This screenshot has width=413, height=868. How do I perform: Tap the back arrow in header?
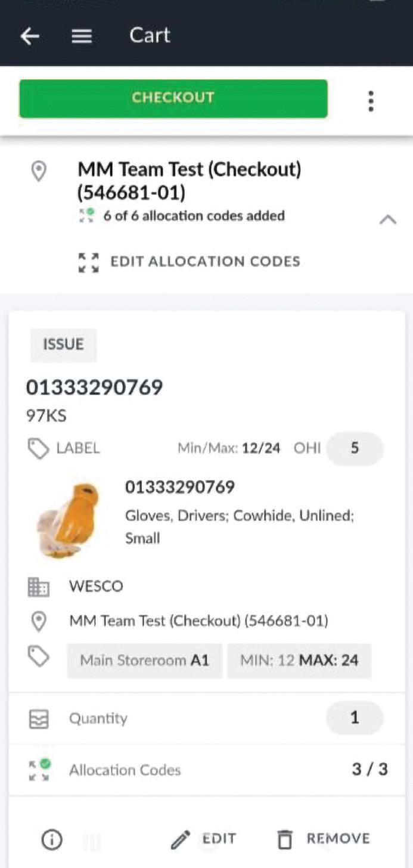(x=30, y=36)
